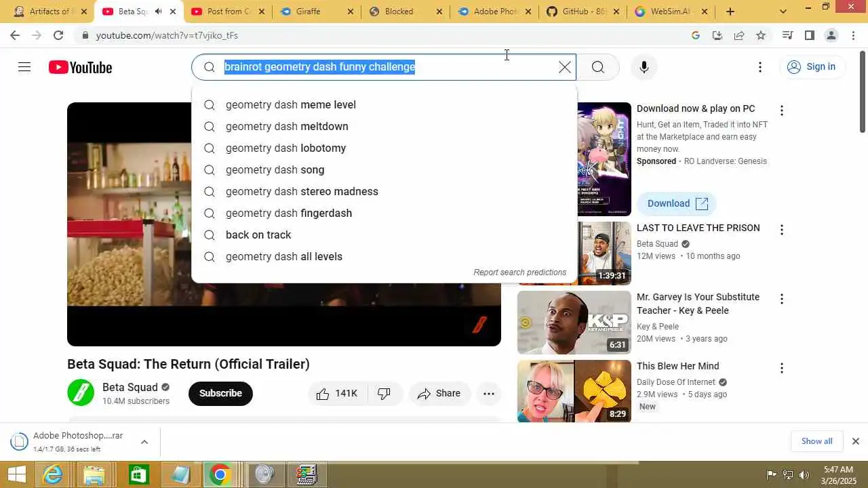The height and width of the screenshot is (488, 868).
Task: Open YouTube settings three-dot menu in the header
Action: tap(760, 67)
